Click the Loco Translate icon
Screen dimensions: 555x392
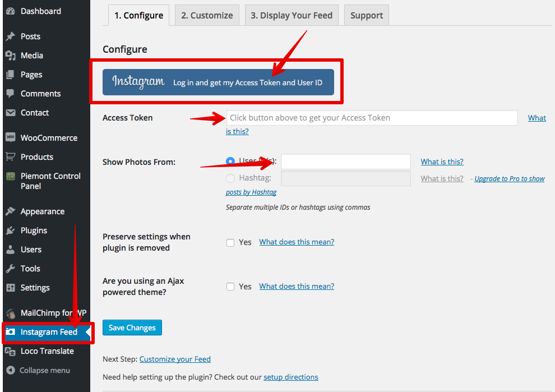(10, 351)
